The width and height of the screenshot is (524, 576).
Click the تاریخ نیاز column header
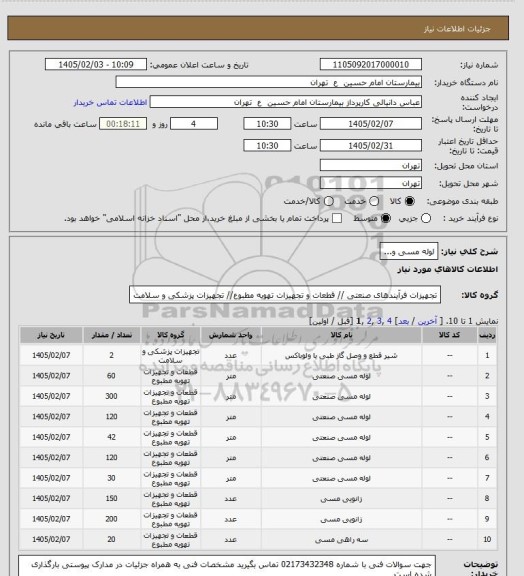tap(51, 335)
